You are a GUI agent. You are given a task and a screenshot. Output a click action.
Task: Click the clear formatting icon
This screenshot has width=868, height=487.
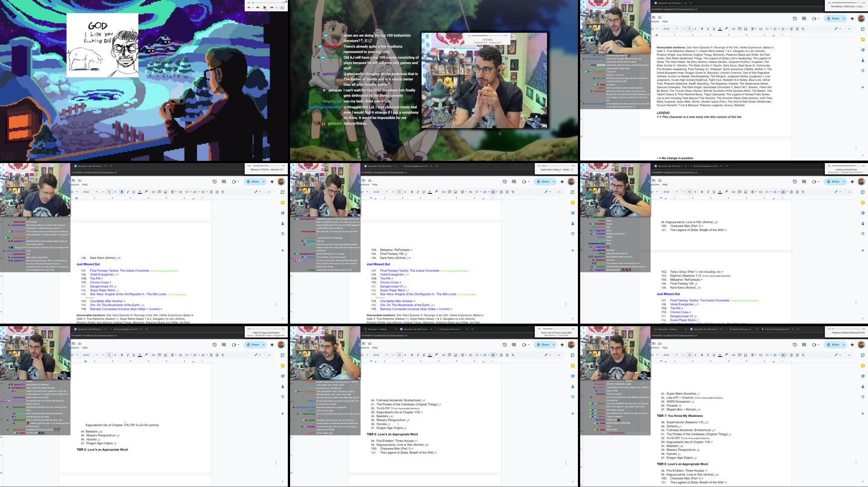803,29
